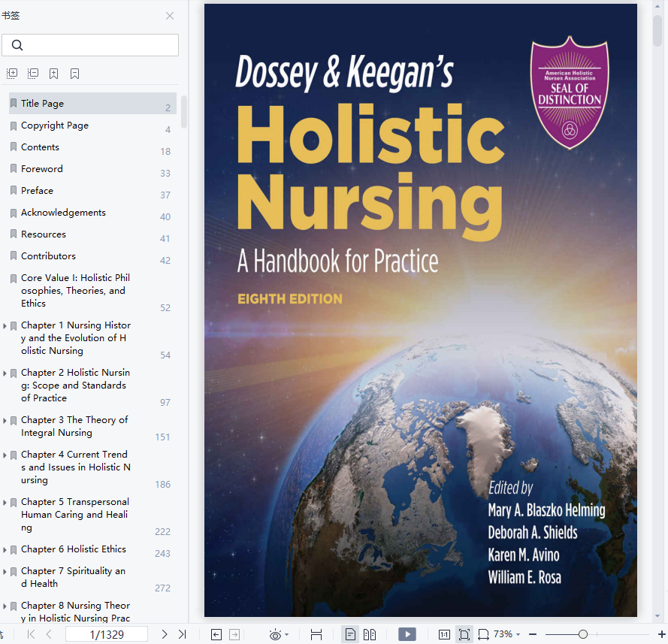Screen dimensions: 668x644
Task: Expand Chapter 5 Transpersonal Human Caring bookmark
Action: pos(5,502)
